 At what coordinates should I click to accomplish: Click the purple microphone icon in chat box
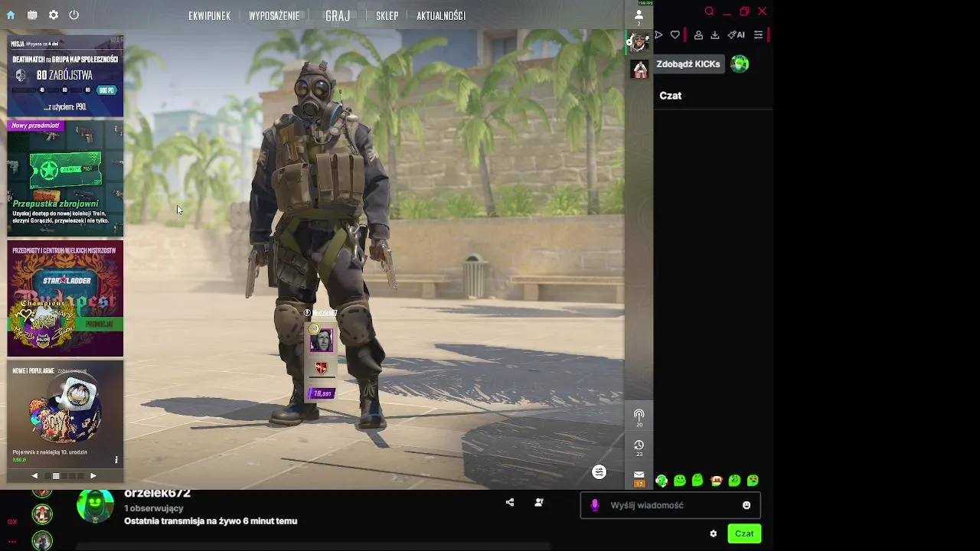point(595,505)
